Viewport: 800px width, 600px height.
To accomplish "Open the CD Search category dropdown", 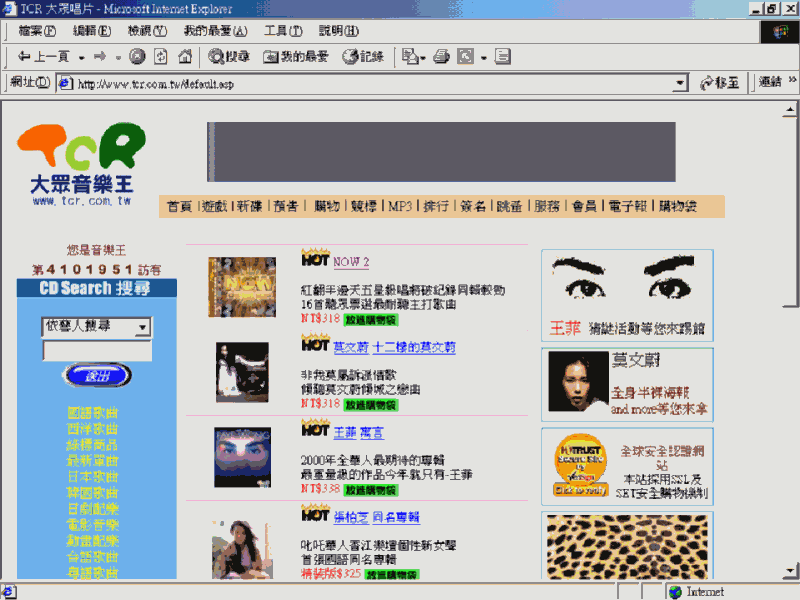I will click(143, 327).
